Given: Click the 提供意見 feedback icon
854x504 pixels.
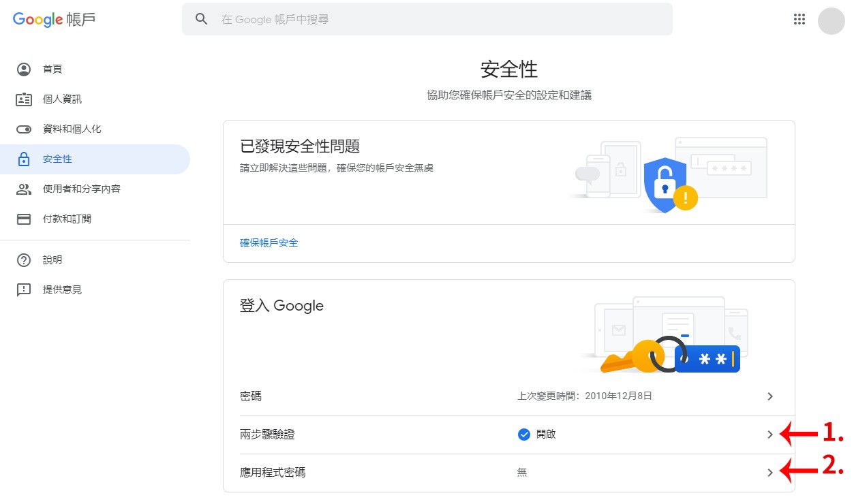Looking at the screenshot, I should (x=24, y=290).
